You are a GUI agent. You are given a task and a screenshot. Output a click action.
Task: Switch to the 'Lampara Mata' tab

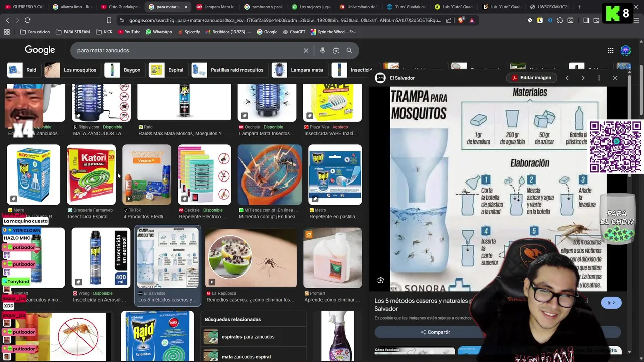215,7
